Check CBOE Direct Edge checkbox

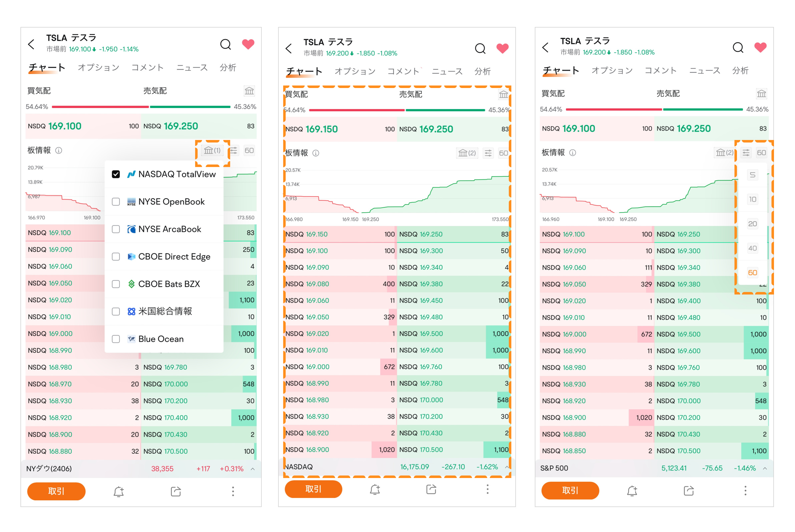pyautogui.click(x=116, y=257)
